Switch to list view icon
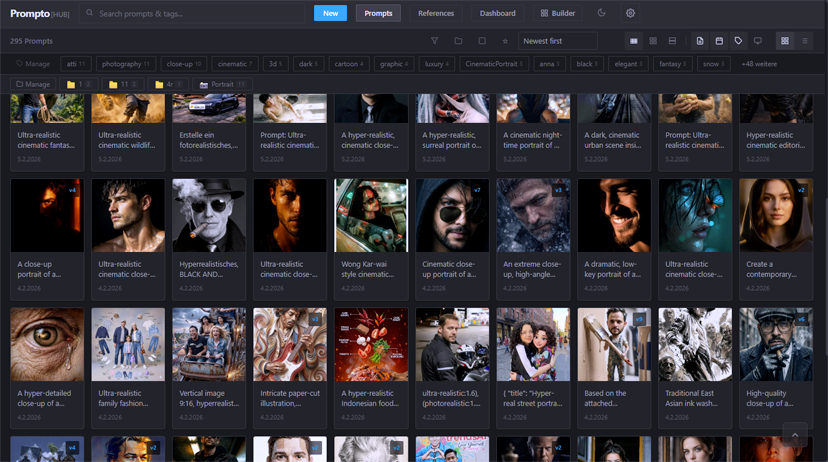 (805, 41)
